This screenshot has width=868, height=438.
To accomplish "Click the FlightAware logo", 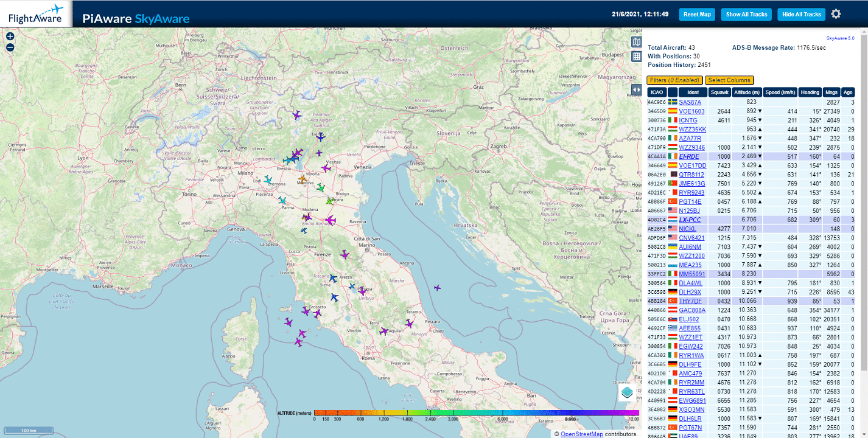I will 36,13.
